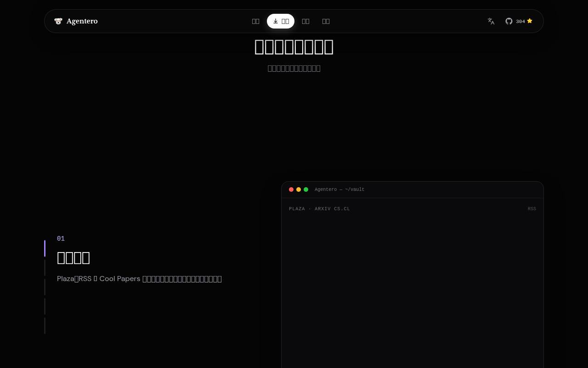Click the "RSS" label in the vault window

(532, 209)
